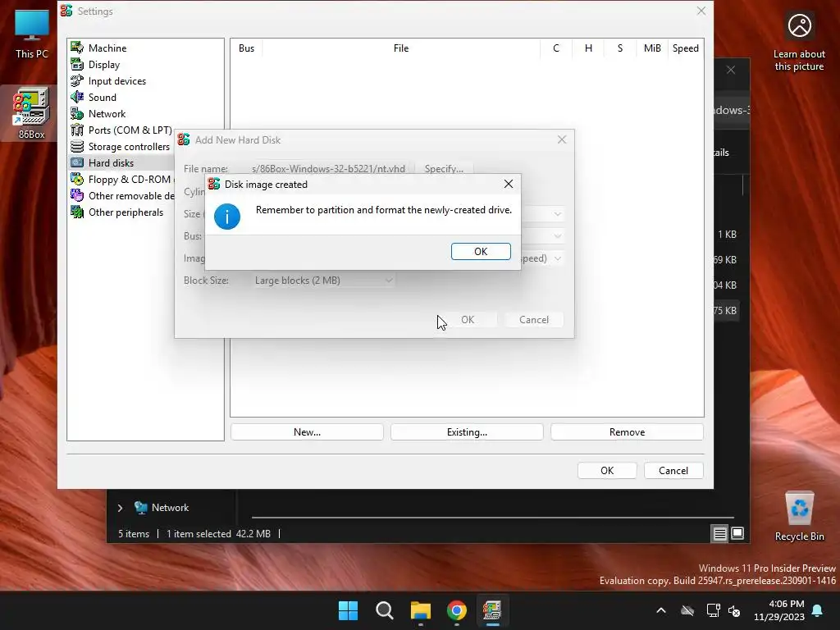Open the clock showing 4:06 PM
The height and width of the screenshot is (630, 840).
click(779, 610)
